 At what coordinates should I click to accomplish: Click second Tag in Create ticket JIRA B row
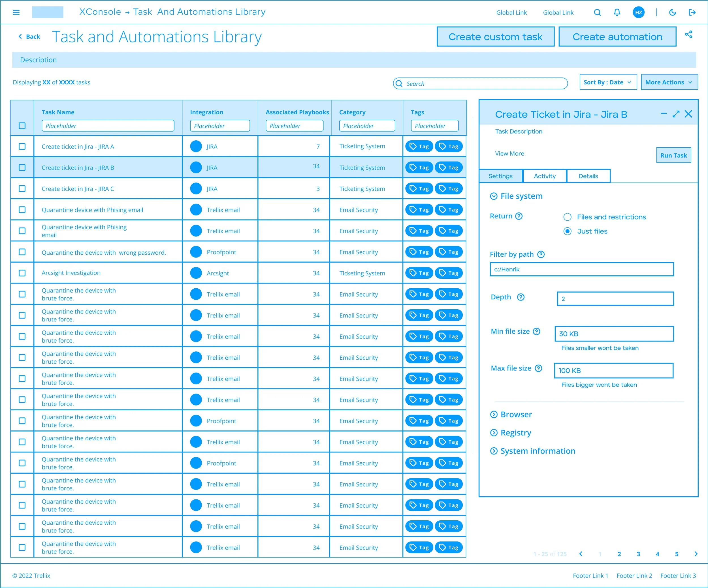click(449, 168)
